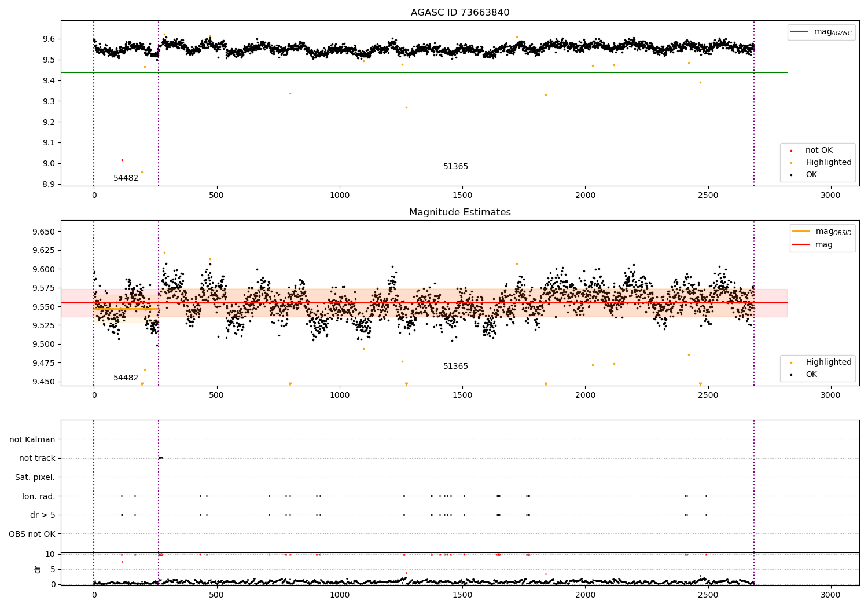Click the 9.550 tick in Magnitude Estimates

coord(45,307)
